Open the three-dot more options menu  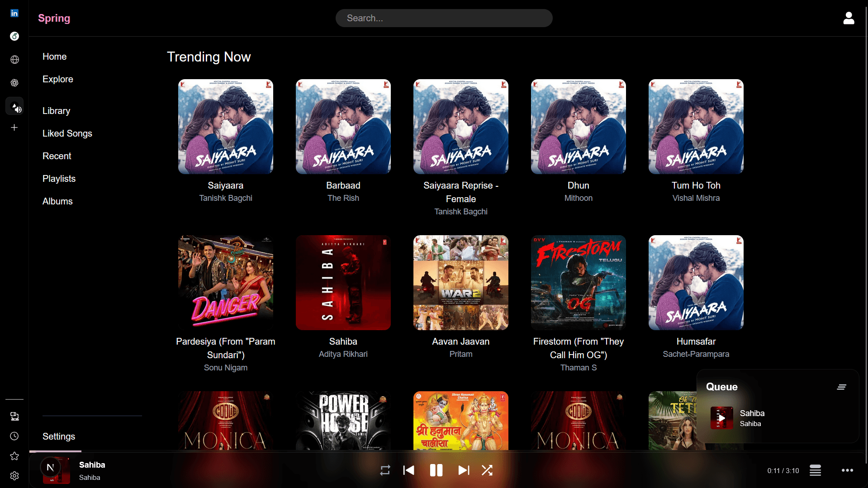tap(847, 470)
